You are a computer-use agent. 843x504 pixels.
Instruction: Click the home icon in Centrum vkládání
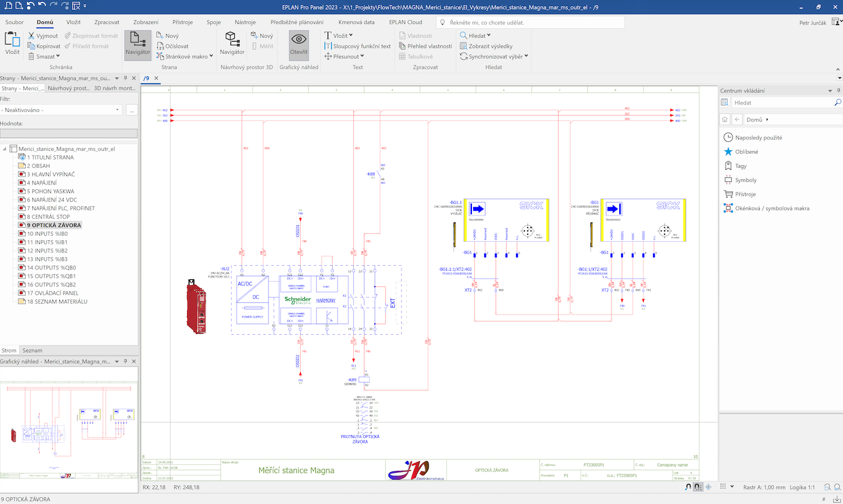[725, 120]
